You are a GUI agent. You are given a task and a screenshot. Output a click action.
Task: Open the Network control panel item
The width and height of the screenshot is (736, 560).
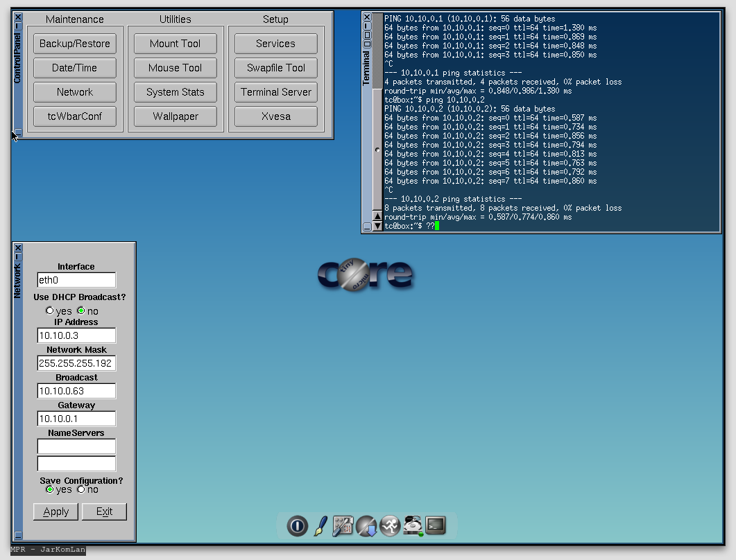coord(75,92)
